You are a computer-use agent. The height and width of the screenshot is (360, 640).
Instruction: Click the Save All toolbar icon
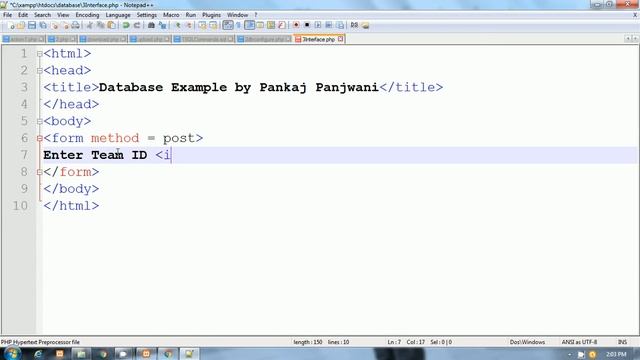[x=43, y=25]
